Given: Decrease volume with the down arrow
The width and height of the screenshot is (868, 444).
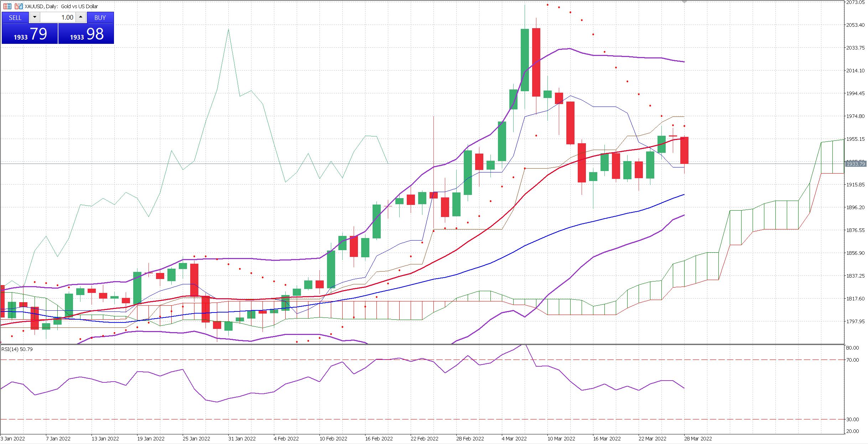Looking at the screenshot, I should [x=35, y=17].
